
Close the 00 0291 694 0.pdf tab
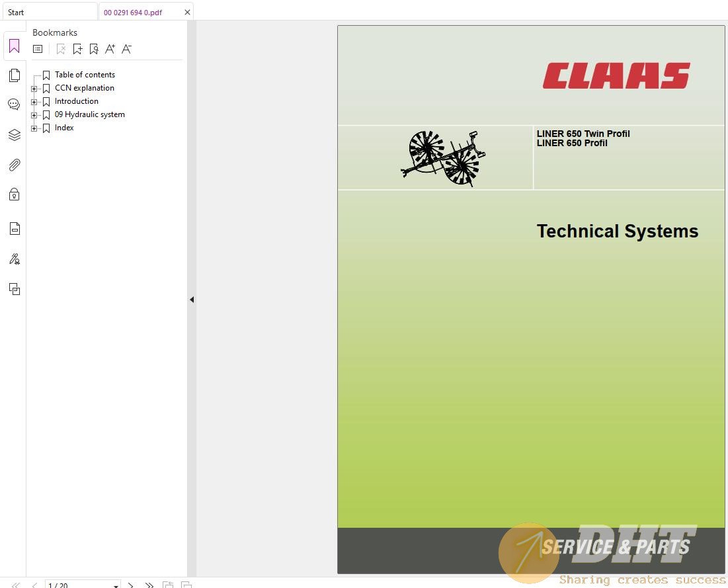(x=187, y=13)
